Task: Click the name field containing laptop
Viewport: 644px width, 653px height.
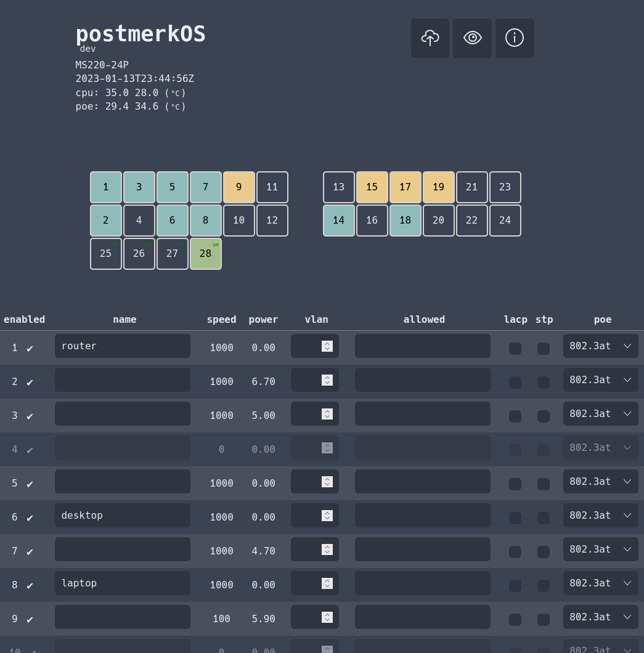Action: 123,583
